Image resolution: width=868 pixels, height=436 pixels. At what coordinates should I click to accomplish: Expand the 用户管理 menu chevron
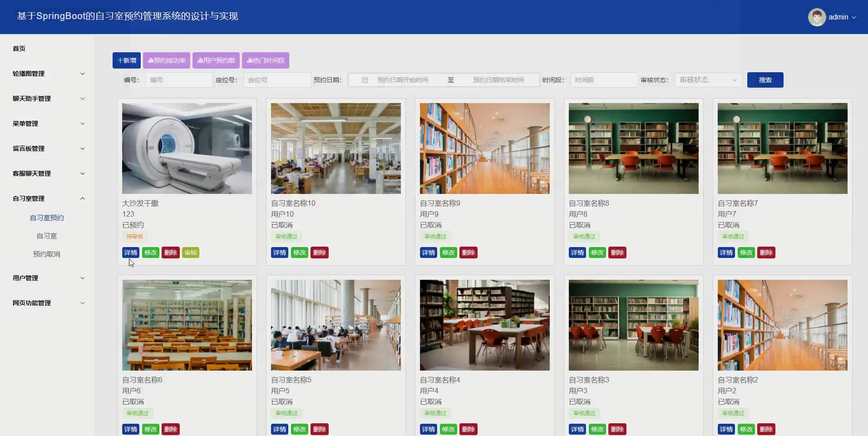point(83,278)
